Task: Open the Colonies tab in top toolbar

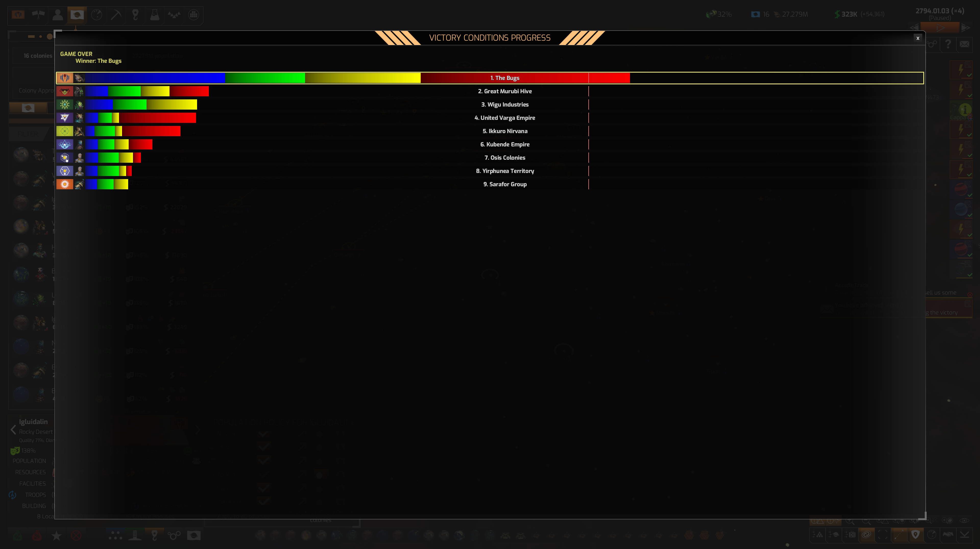Action: tap(77, 15)
